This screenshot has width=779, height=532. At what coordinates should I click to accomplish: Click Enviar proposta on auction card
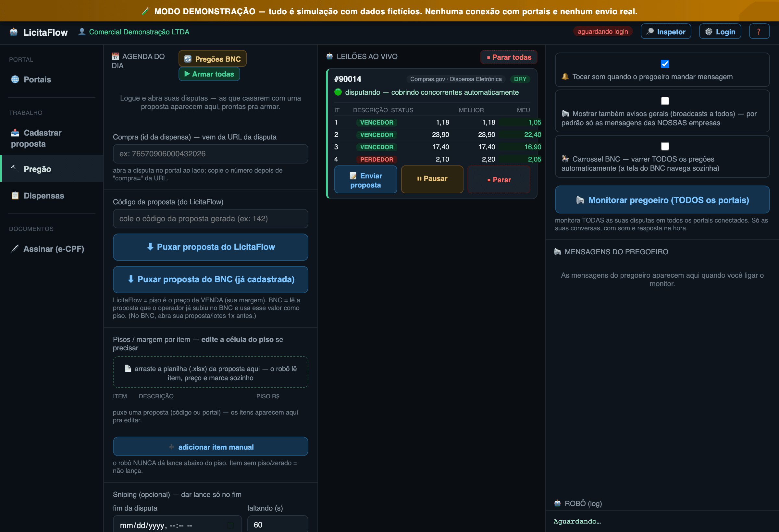pos(365,180)
